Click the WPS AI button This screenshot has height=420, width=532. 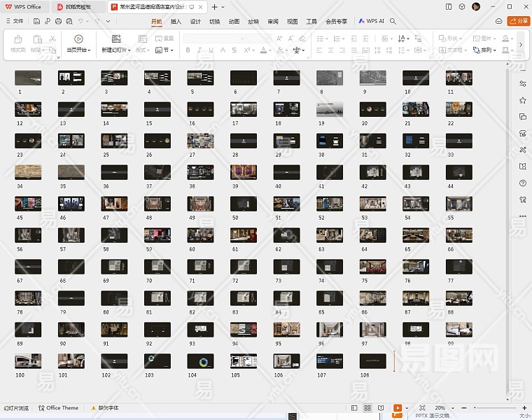(x=372, y=21)
